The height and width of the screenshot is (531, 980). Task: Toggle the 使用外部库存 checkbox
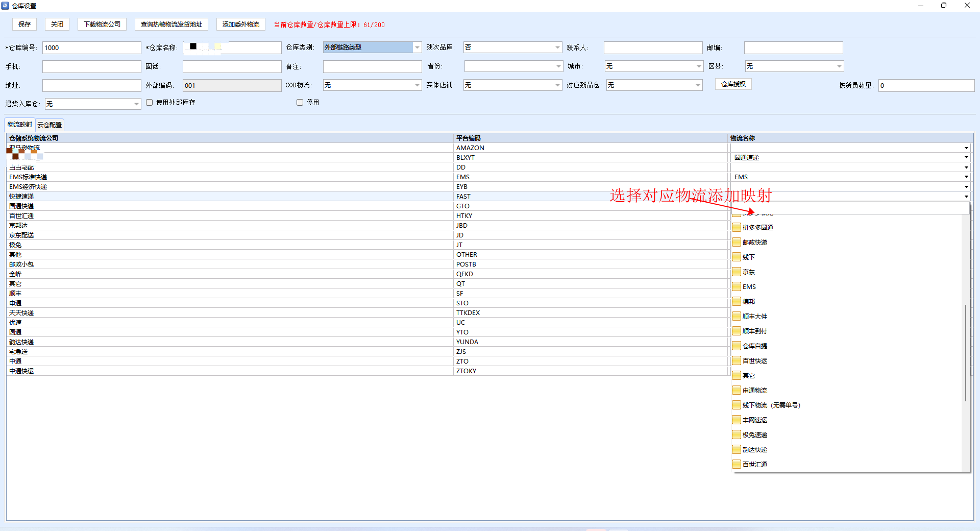point(150,102)
